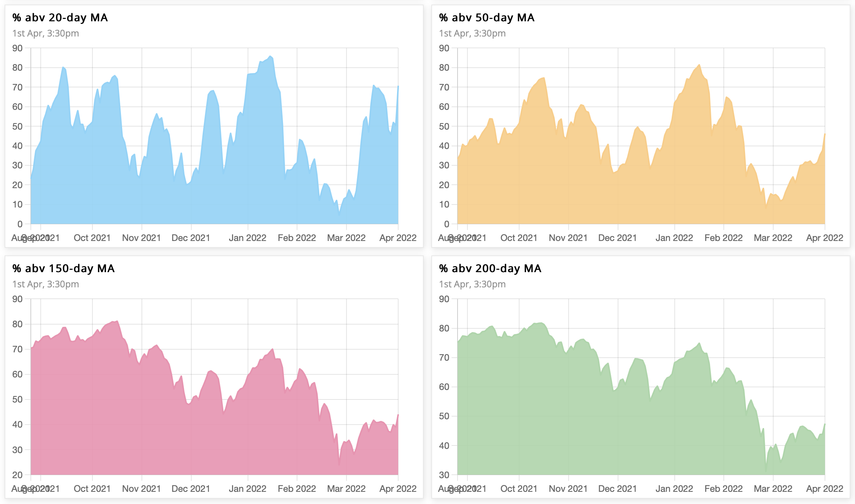Select the "% abv 150-day MA" heading
Screen dimensions: 855x504
[64, 269]
